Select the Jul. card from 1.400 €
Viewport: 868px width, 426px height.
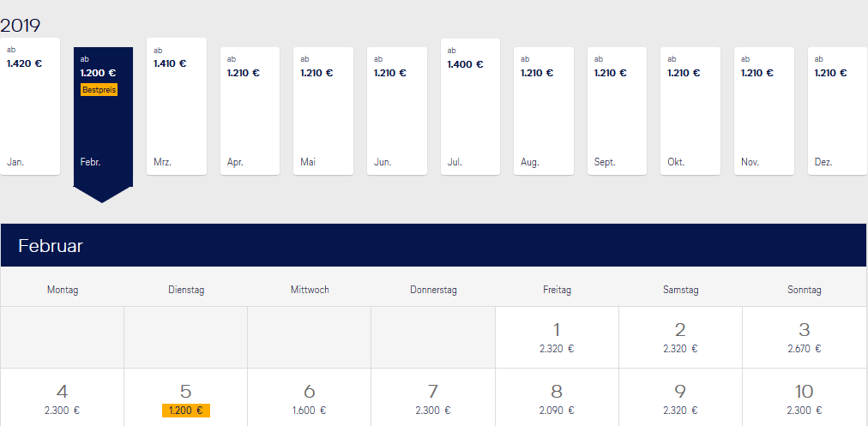pos(471,106)
